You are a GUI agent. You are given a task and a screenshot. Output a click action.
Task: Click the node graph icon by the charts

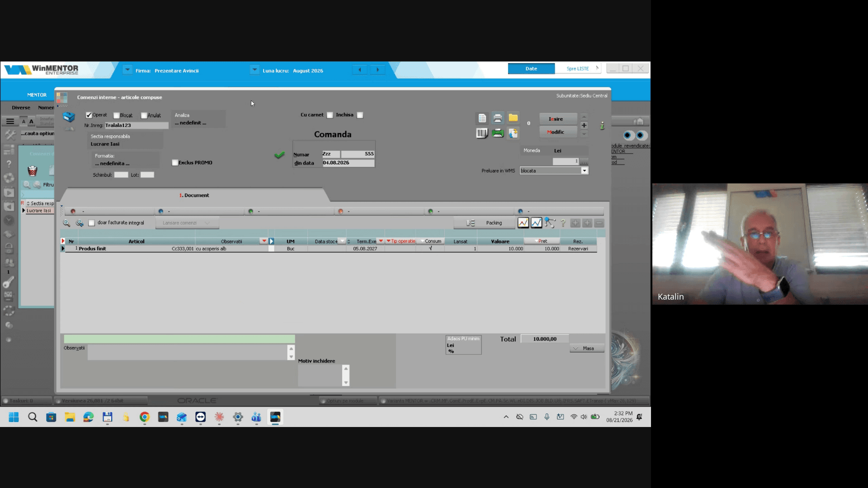click(x=550, y=223)
